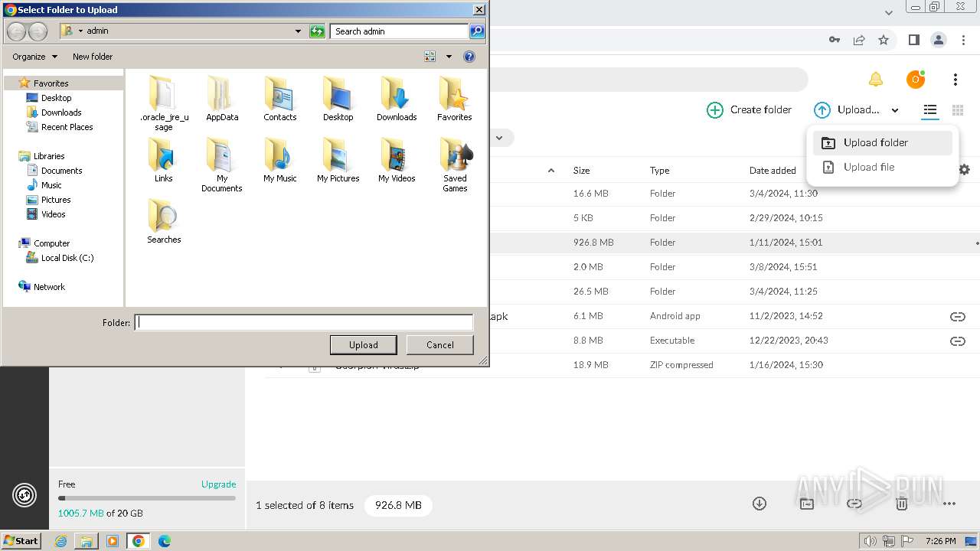Click the Cancel button in dialog
This screenshot has width=980, height=551.
pyautogui.click(x=440, y=345)
